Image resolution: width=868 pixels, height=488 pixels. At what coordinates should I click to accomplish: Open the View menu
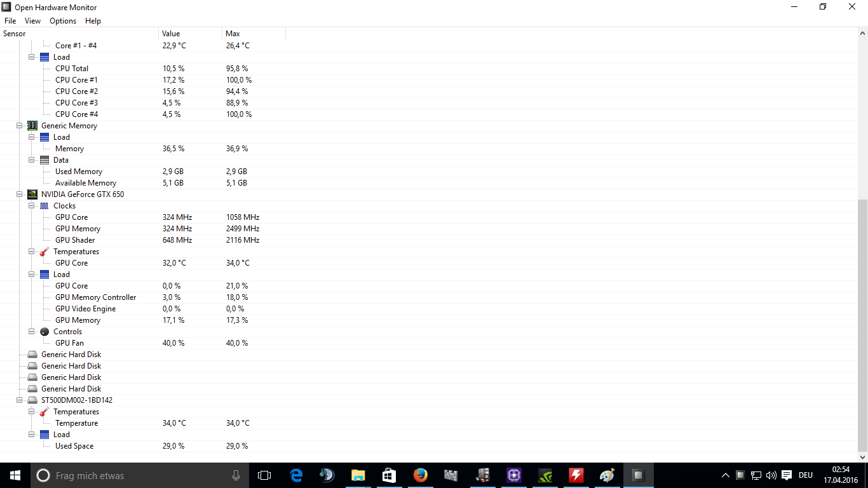pos(32,21)
